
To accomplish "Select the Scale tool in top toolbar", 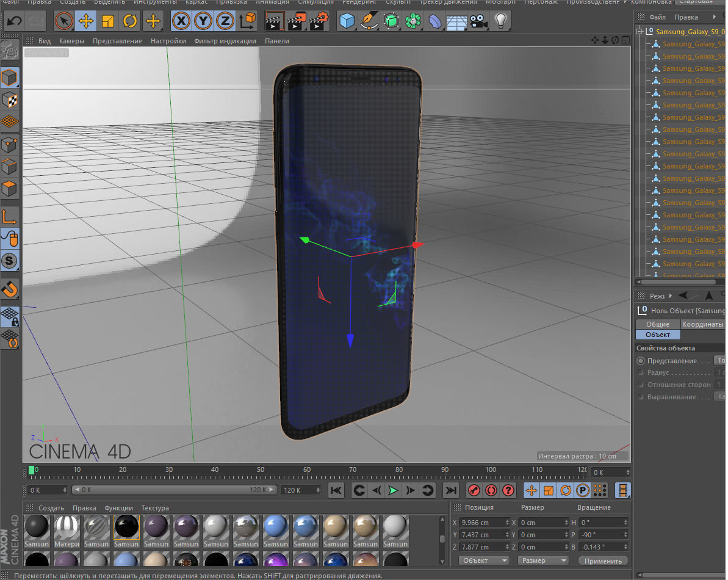I will click(108, 21).
